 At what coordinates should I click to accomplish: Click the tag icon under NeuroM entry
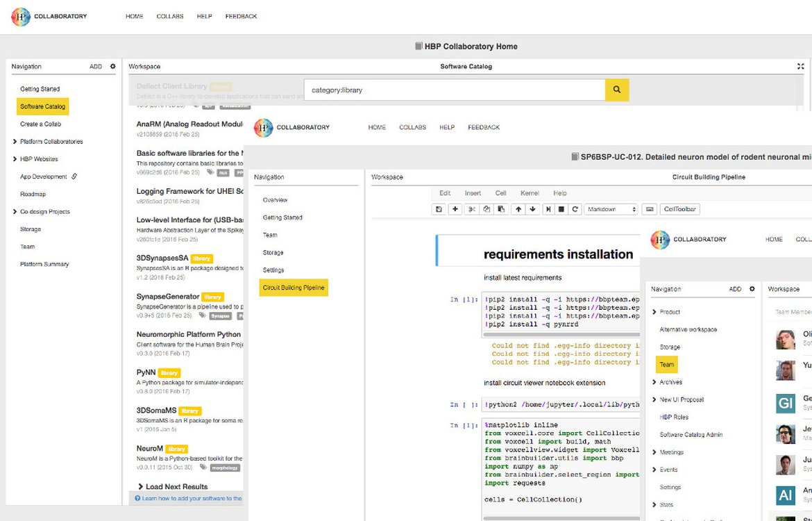(203, 467)
